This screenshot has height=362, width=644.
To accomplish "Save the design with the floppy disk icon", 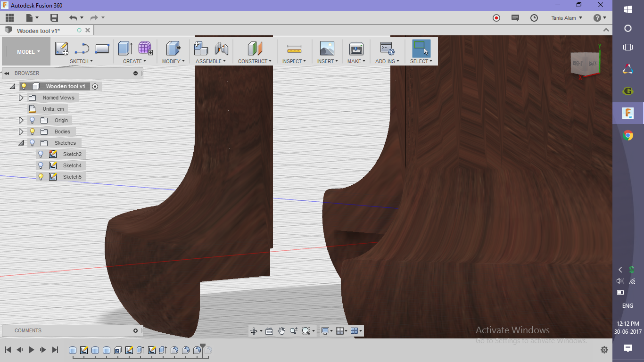I will (54, 18).
